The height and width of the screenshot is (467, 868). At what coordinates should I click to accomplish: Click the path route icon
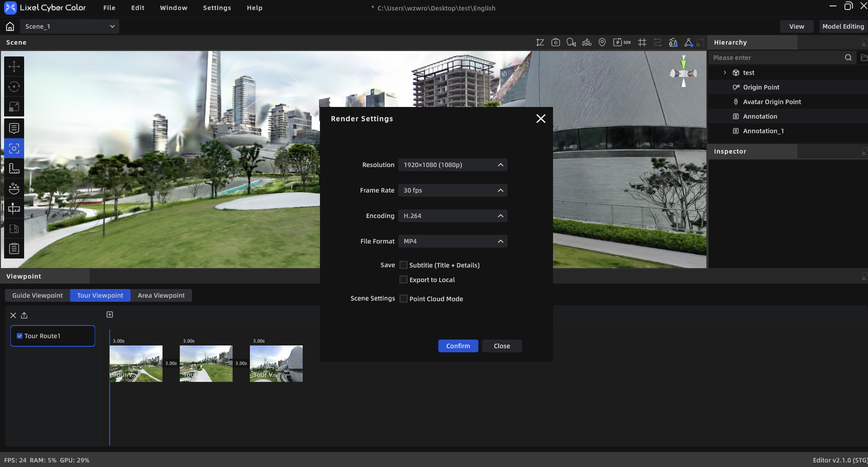(x=658, y=42)
